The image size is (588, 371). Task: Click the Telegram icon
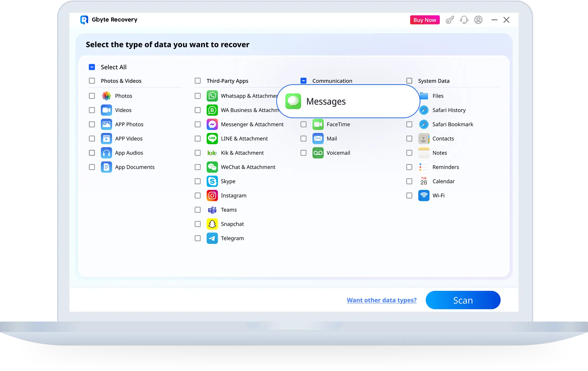tap(212, 238)
